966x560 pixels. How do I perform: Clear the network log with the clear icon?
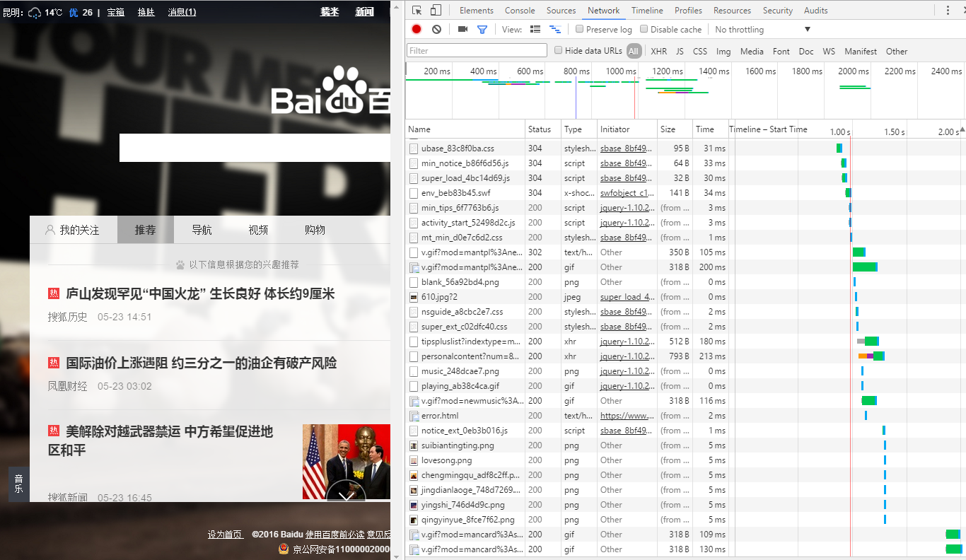pyautogui.click(x=436, y=29)
